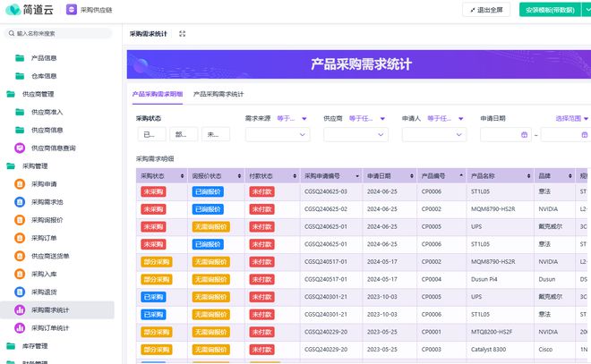Sort by 采购状态 column arrows
The width and height of the screenshot is (591, 364).
click(183, 176)
